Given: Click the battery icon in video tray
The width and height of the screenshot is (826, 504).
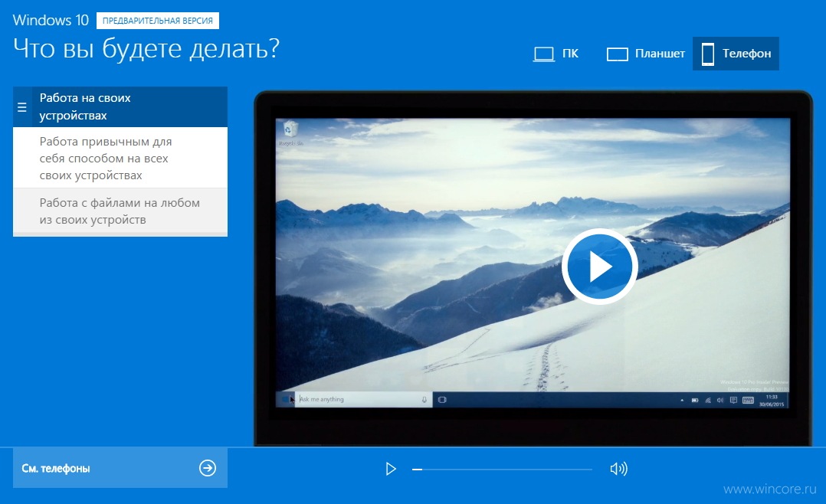Looking at the screenshot, I should (695, 401).
